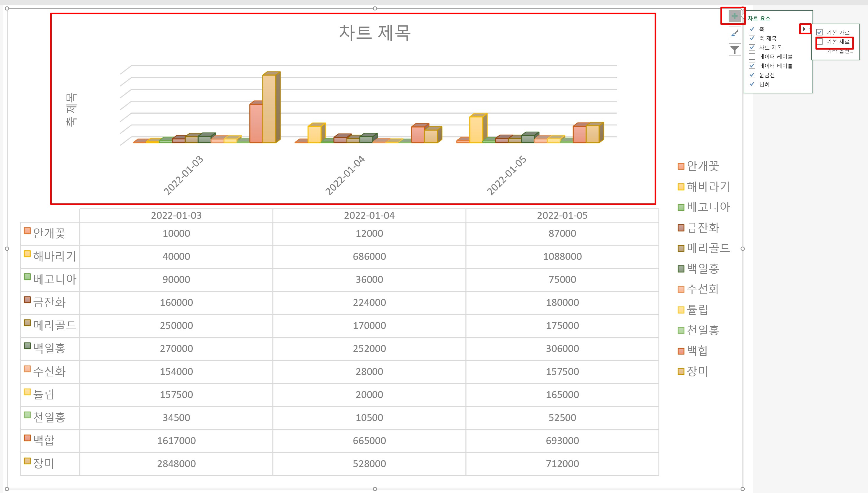Image resolution: width=868 pixels, height=493 pixels.
Task: Open the Chart Filters funnel icon
Action: coord(734,50)
